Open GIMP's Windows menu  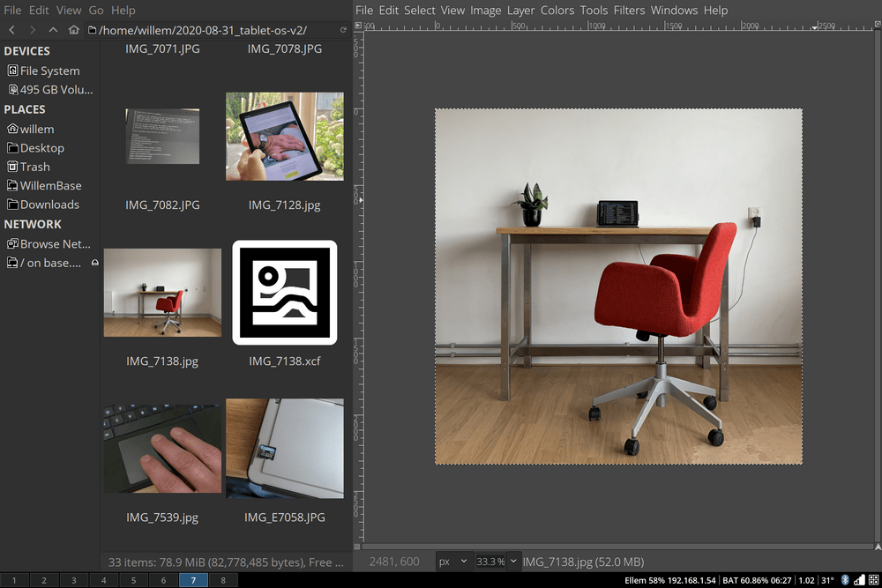pos(675,10)
